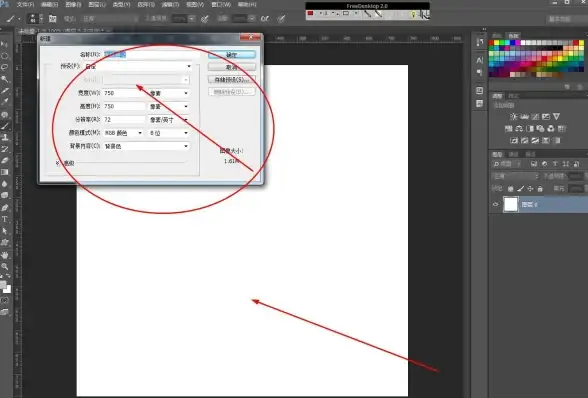Toggle lock image pixels brush icon
The width and height of the screenshot is (588, 398).
[x=520, y=189]
